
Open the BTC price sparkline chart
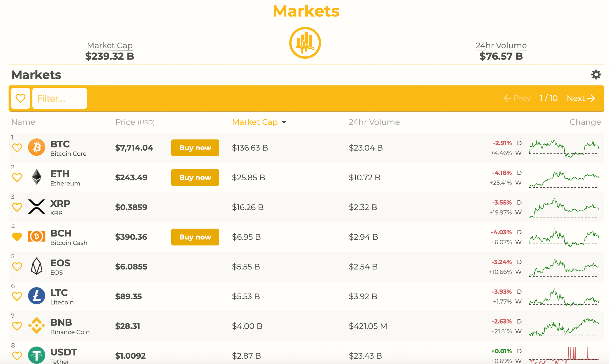tap(564, 149)
